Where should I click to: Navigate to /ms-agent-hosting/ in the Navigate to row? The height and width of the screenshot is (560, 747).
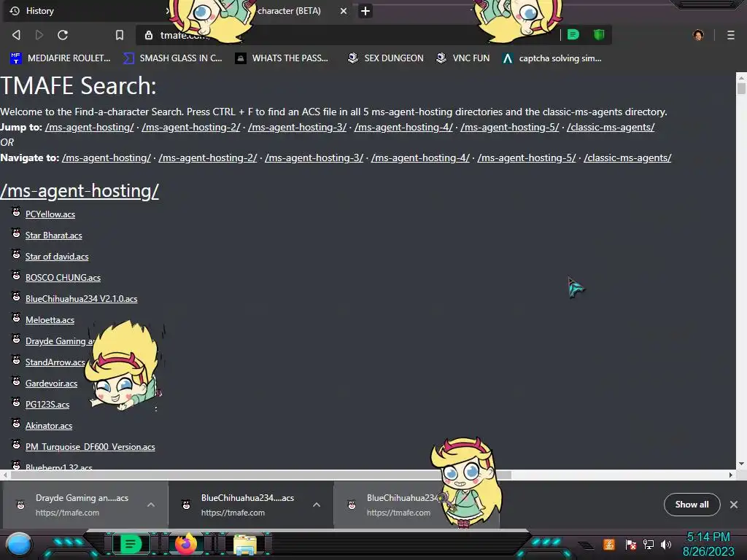[107, 157]
